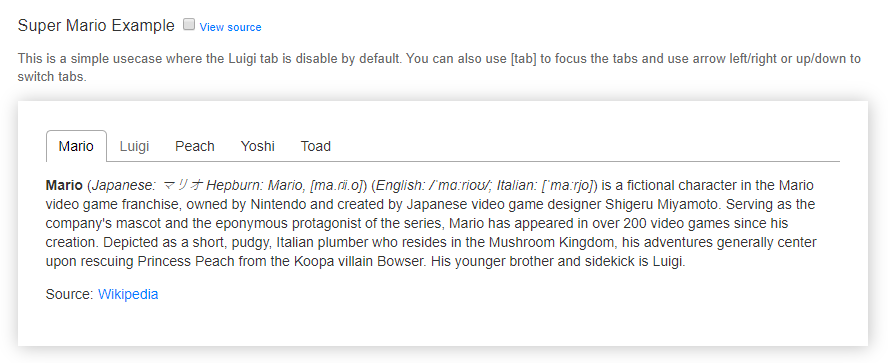Click the Japanese katakana name text
This screenshot has width=888, height=363.
[x=183, y=185]
